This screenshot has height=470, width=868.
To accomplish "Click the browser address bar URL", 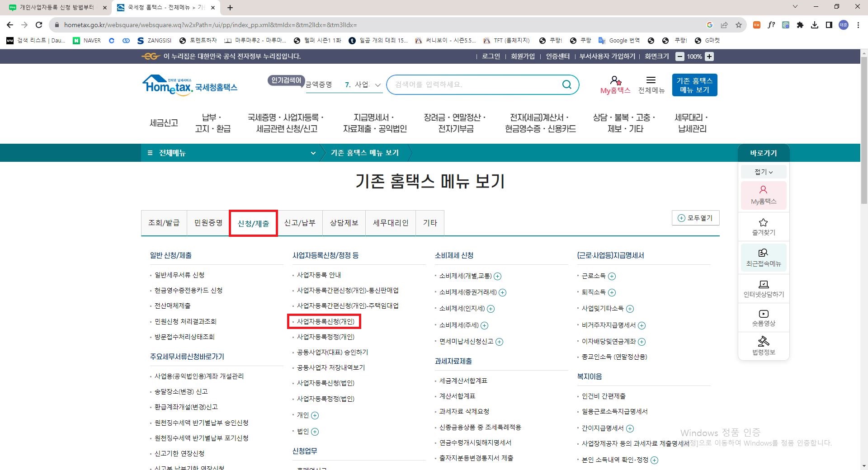I will click(x=210, y=25).
